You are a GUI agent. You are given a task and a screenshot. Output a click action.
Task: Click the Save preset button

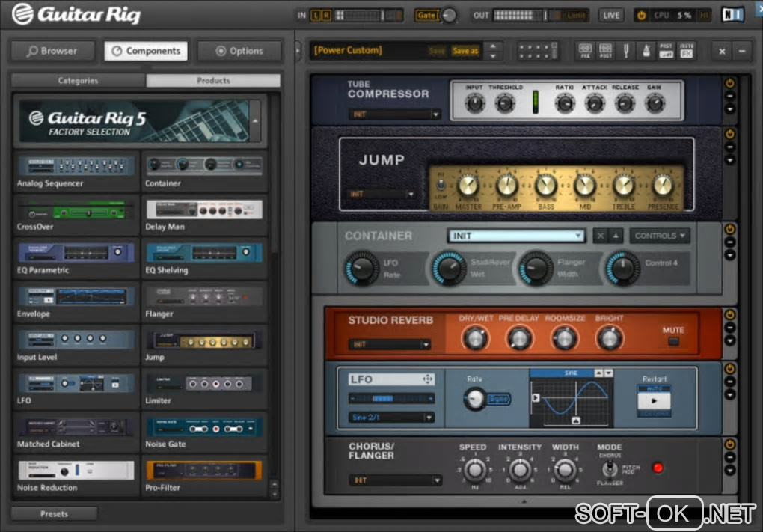[437, 51]
